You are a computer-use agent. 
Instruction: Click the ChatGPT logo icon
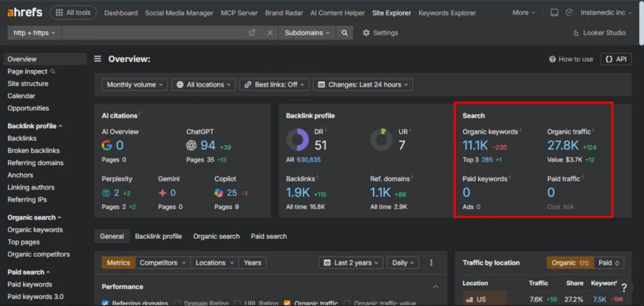pos(191,145)
